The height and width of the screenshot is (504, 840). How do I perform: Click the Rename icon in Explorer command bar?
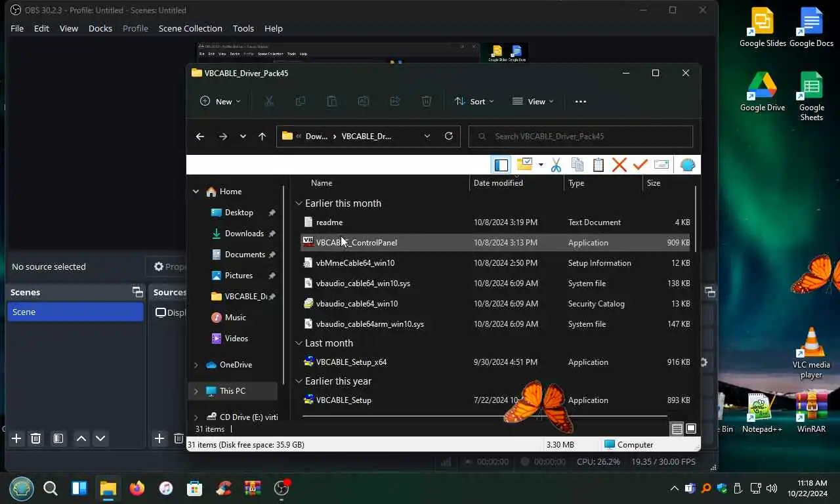click(363, 101)
